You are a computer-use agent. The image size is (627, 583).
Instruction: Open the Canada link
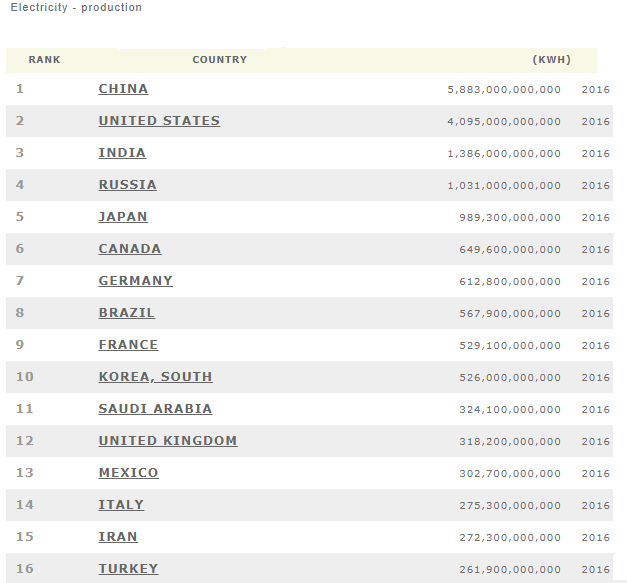(x=130, y=249)
